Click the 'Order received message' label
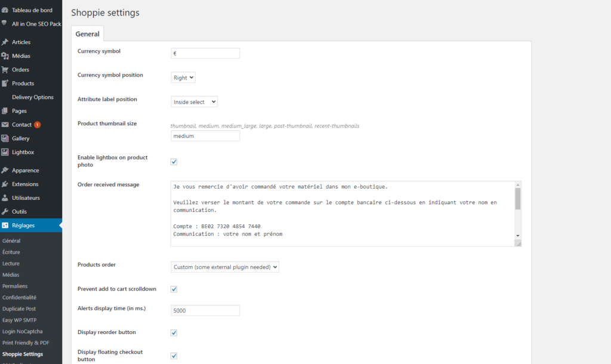The image size is (611, 364). 109,185
